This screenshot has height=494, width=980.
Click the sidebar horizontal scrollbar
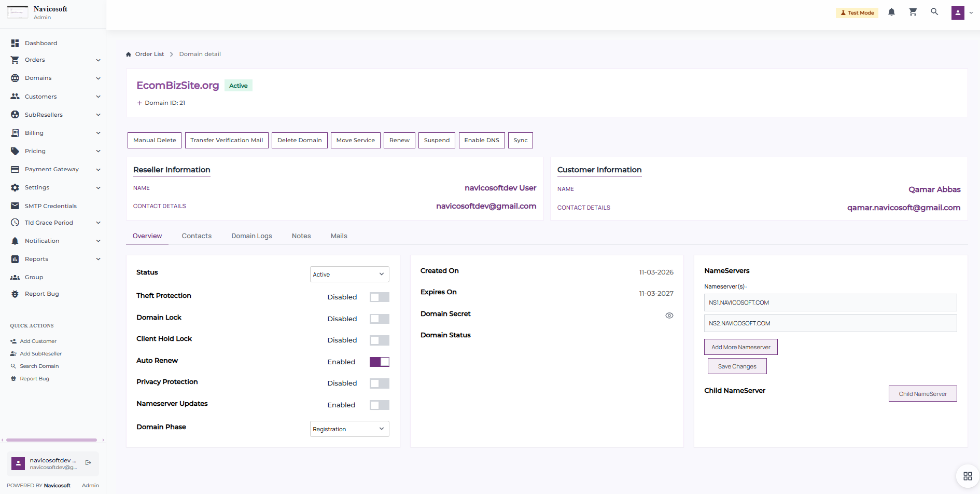click(52, 440)
